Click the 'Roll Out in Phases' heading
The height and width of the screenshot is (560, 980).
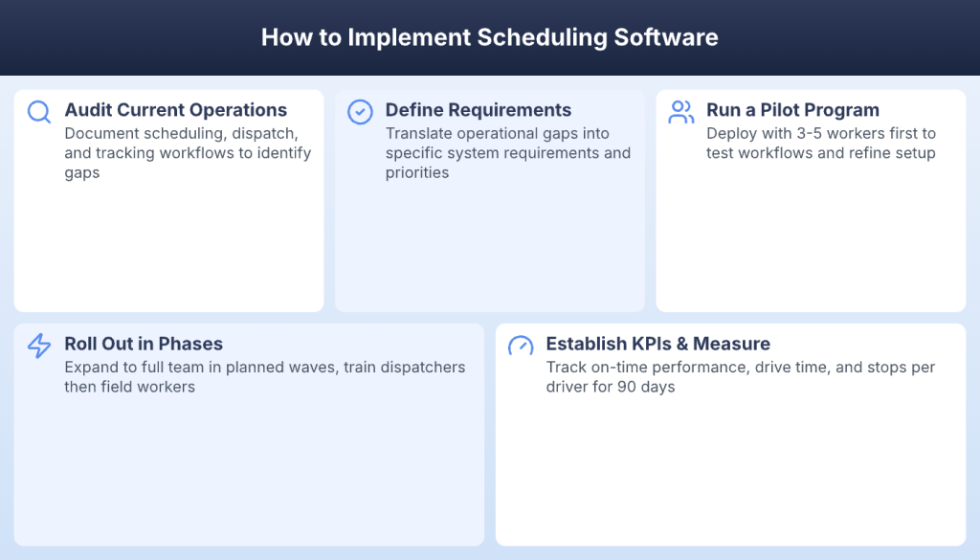pyautogui.click(x=144, y=344)
